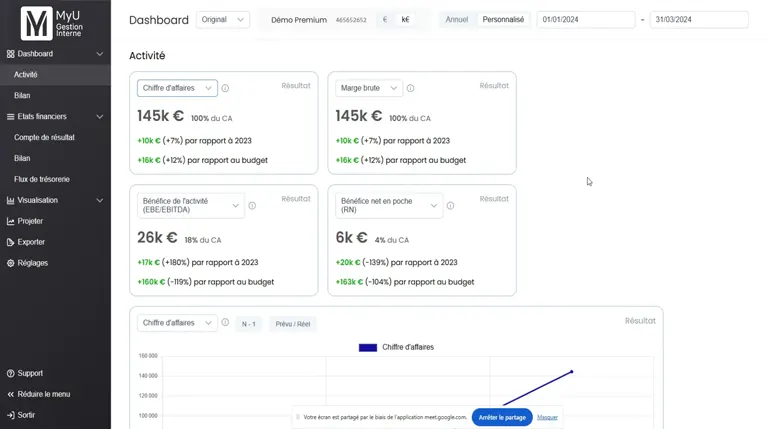Screen dimensions: 768x429
Task: Open Compte de résultat in sidebar
Action: (44, 137)
